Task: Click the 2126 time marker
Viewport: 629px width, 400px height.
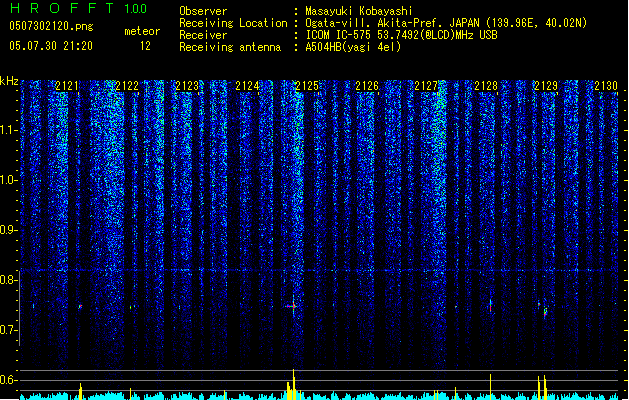Action: pos(367,86)
